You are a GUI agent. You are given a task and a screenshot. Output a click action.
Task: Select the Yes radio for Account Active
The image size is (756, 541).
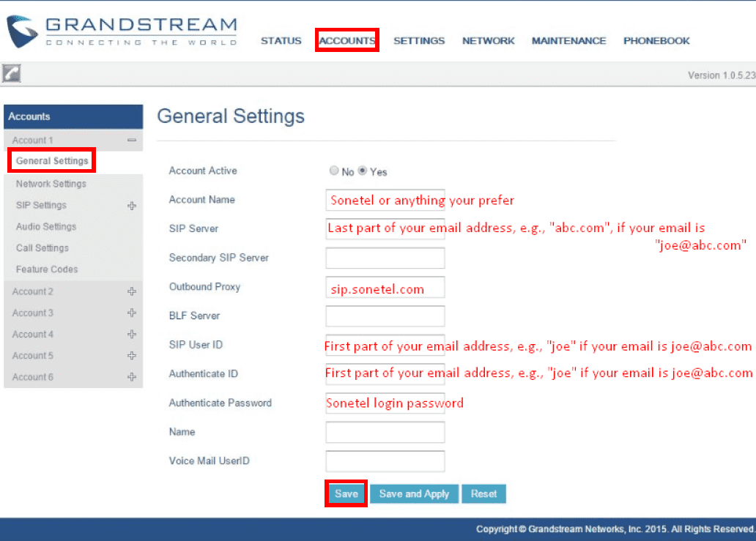pyautogui.click(x=362, y=171)
